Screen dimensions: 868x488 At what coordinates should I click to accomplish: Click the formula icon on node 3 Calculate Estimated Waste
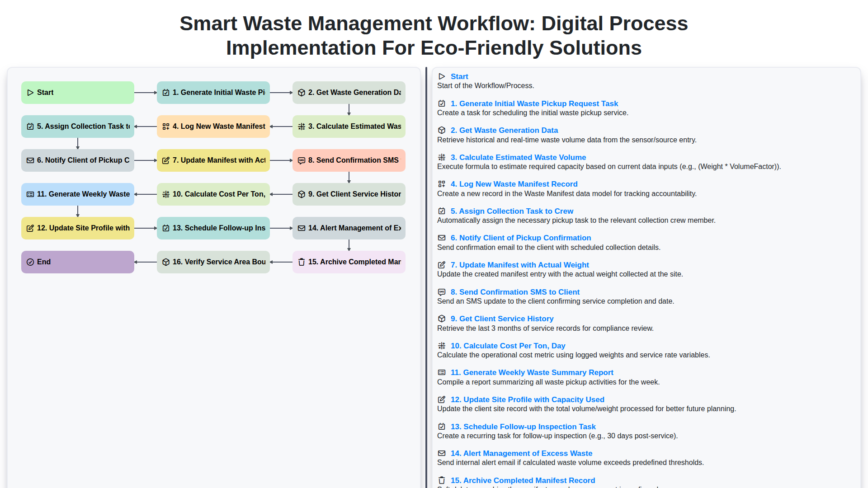(302, 127)
